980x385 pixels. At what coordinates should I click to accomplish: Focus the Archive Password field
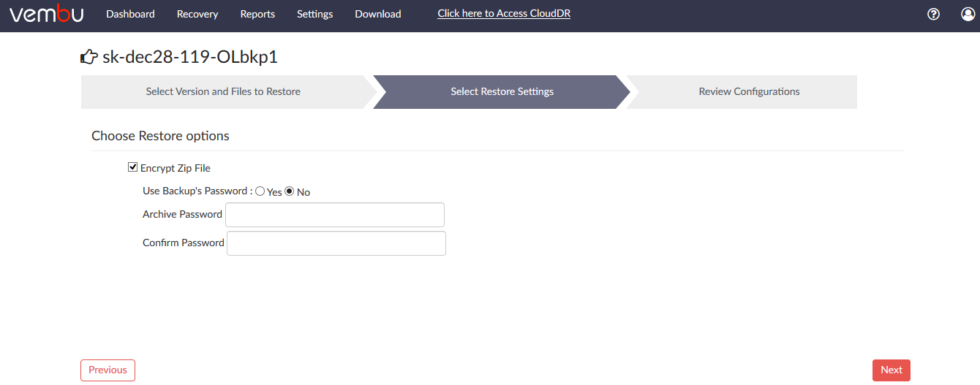[x=335, y=215]
